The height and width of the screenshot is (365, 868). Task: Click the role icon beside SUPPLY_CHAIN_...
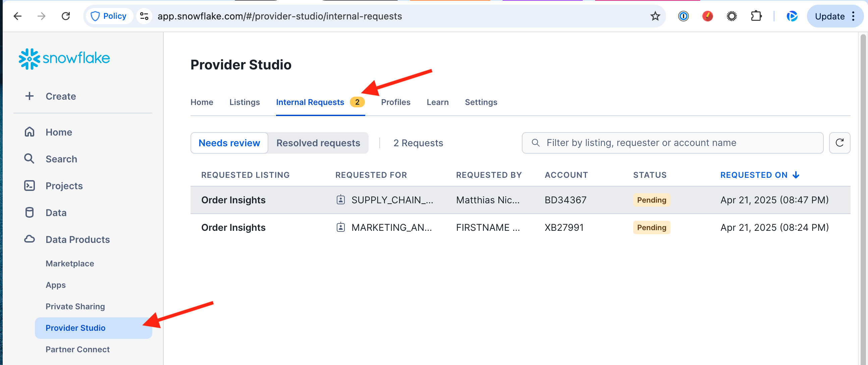click(x=341, y=200)
